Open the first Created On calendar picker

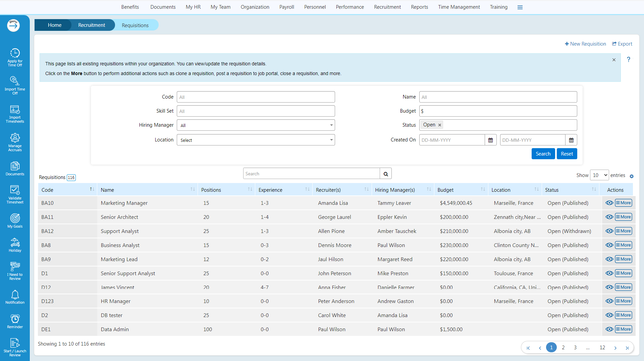coord(490,140)
